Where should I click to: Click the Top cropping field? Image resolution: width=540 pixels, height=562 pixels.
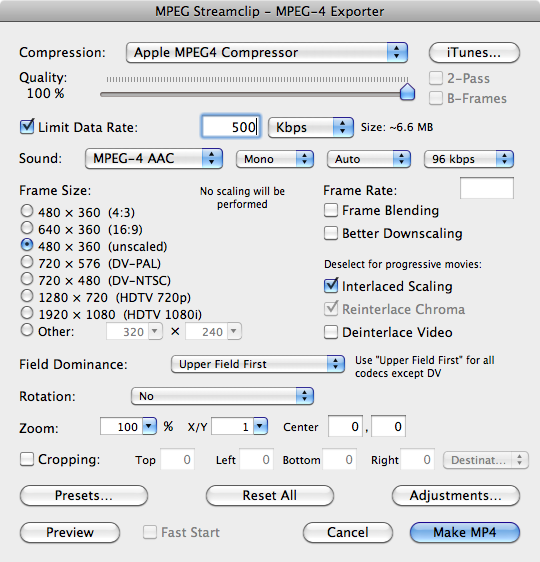coord(177,459)
